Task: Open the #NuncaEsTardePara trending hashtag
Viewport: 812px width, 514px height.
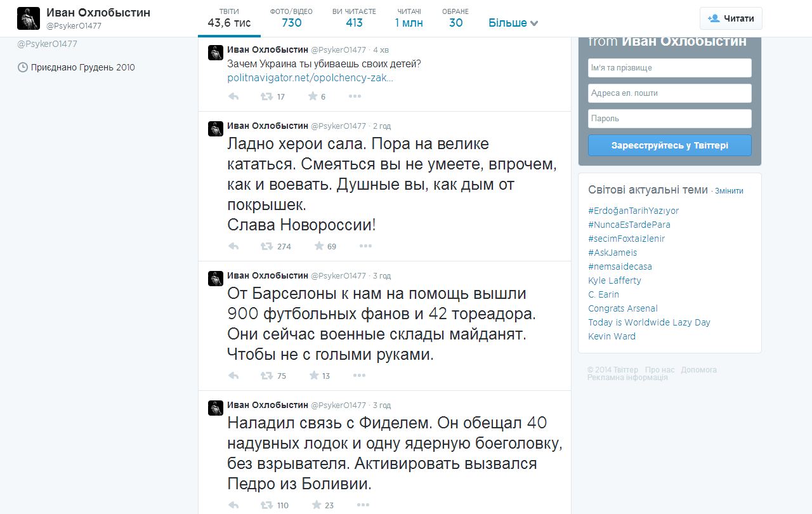Action: [629, 225]
